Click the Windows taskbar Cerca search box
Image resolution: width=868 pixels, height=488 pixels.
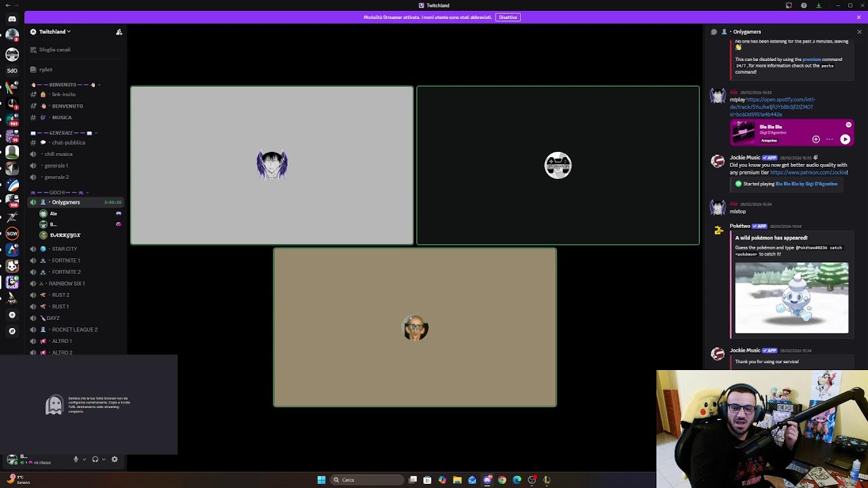pos(367,480)
